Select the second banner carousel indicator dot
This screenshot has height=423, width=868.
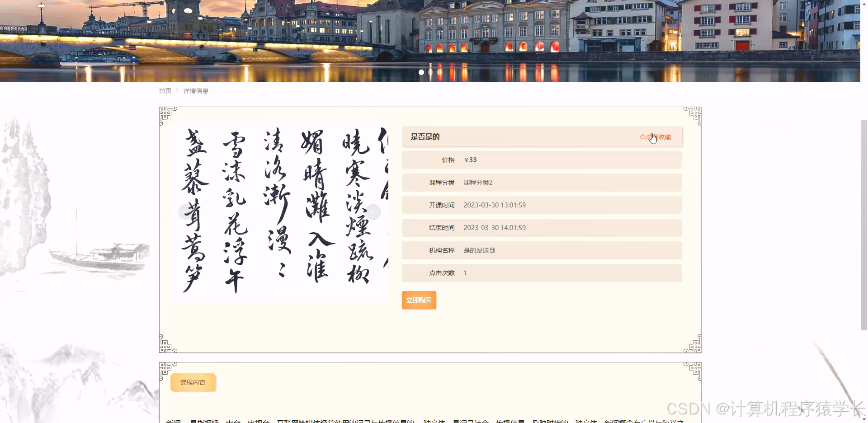tap(430, 72)
